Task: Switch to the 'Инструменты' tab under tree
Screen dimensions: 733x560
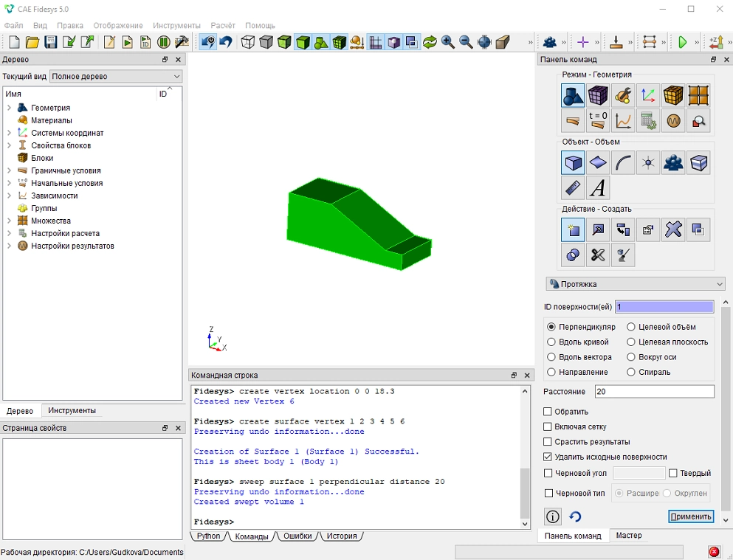Action: (x=72, y=410)
